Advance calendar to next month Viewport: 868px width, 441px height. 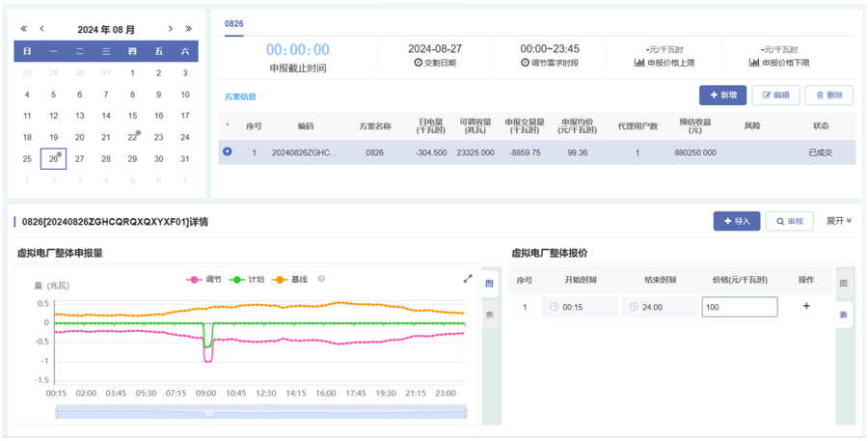tap(171, 29)
